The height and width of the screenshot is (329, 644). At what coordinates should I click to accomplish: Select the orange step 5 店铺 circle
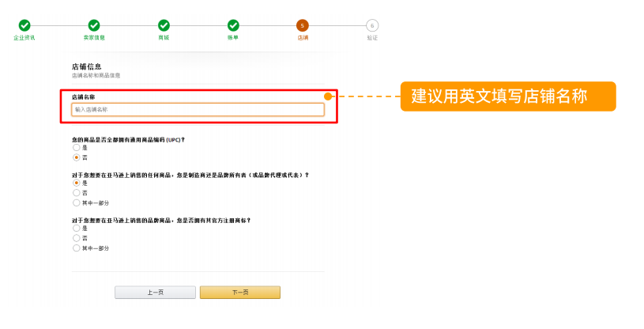click(x=303, y=25)
